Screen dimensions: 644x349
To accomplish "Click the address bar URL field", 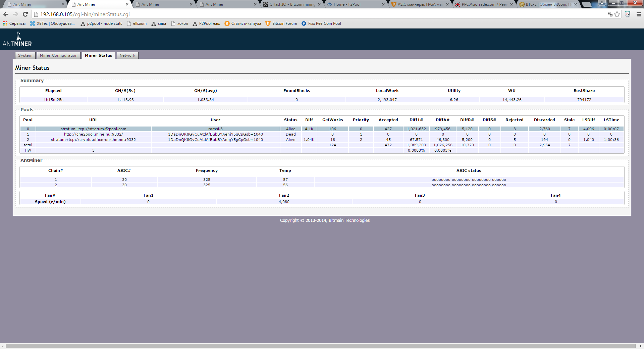I will [302, 14].
